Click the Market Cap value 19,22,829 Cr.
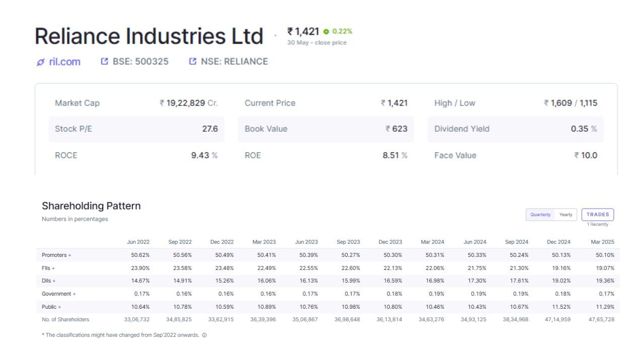Screen dimensions: 644x362 click(x=189, y=103)
